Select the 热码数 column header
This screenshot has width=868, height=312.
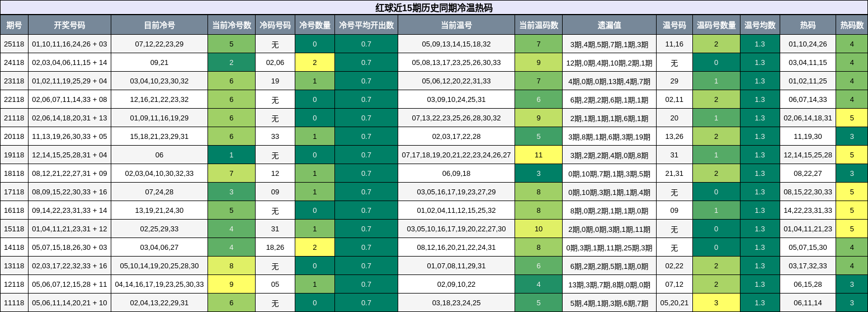click(x=852, y=25)
